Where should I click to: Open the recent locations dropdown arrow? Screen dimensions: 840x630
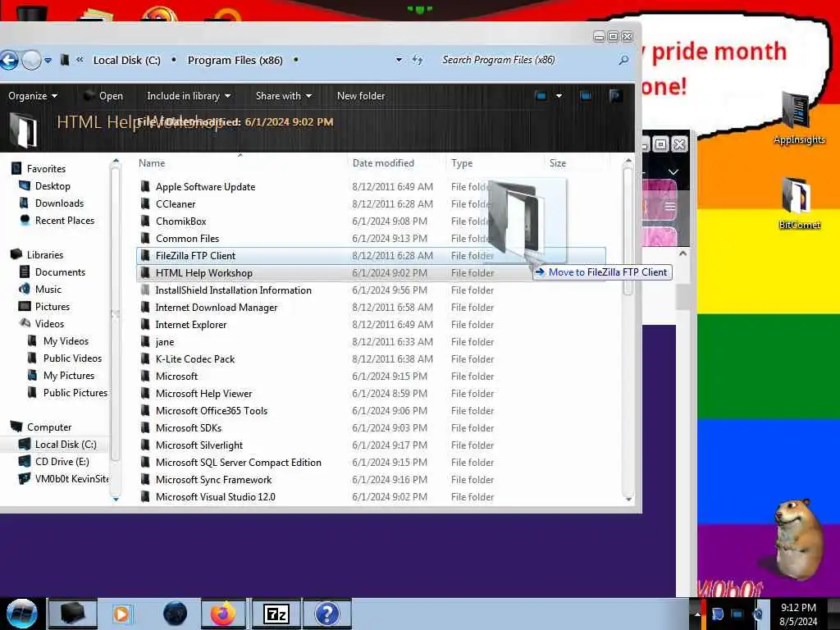(48, 61)
